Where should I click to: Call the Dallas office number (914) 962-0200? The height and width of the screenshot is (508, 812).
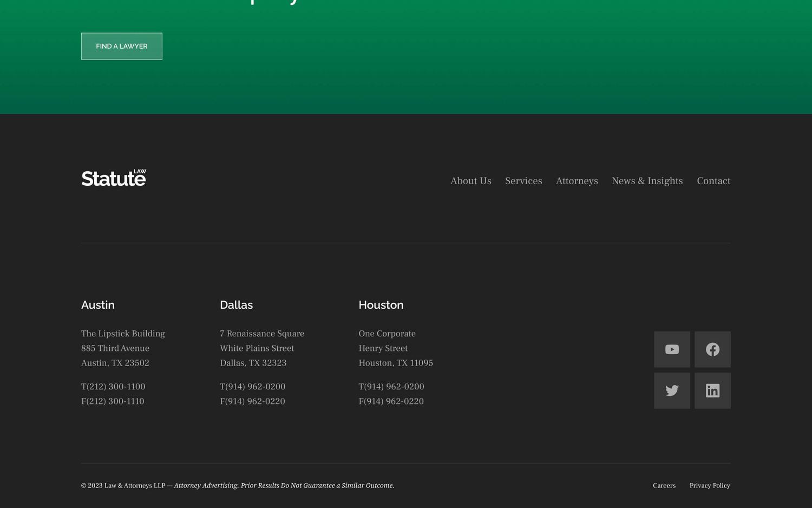click(253, 386)
